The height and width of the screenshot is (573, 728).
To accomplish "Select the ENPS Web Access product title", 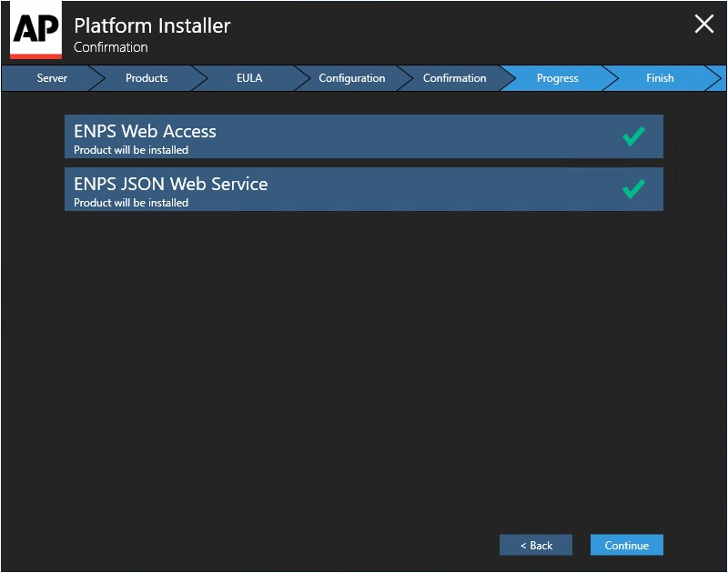I will point(145,131).
